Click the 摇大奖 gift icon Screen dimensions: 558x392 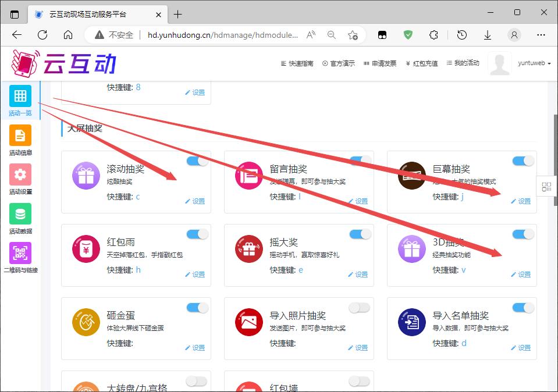coord(249,249)
